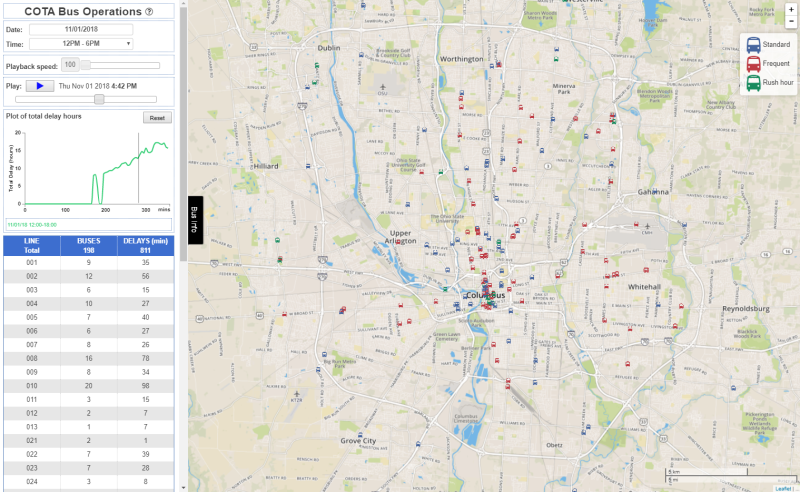Screen dimensions: 800x492
Task: Click the time playback slider handle
Action: point(99,99)
